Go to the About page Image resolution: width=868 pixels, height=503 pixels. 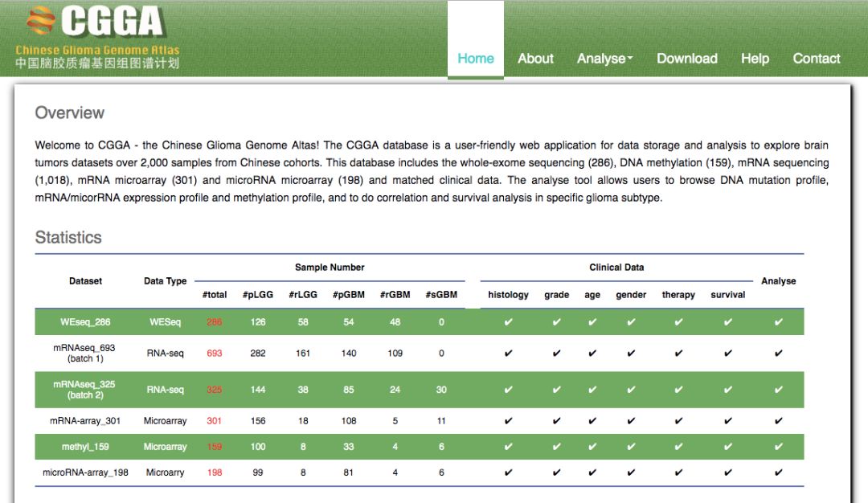535,59
